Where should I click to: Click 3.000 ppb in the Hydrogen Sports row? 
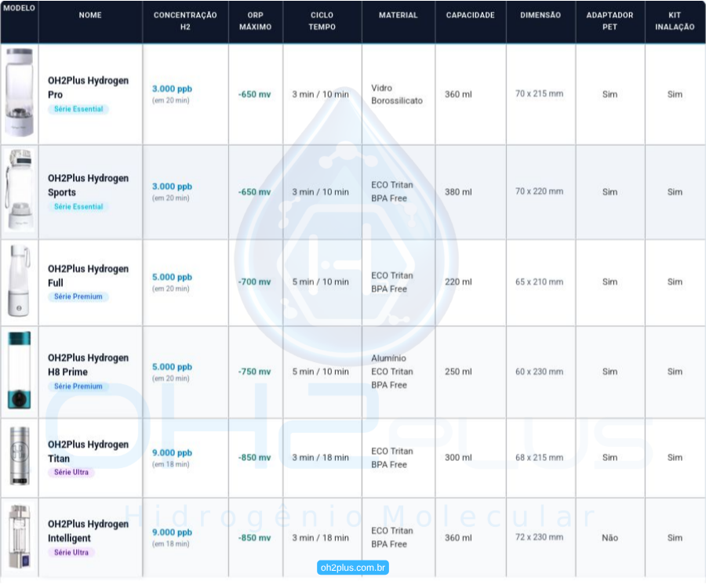click(x=172, y=187)
